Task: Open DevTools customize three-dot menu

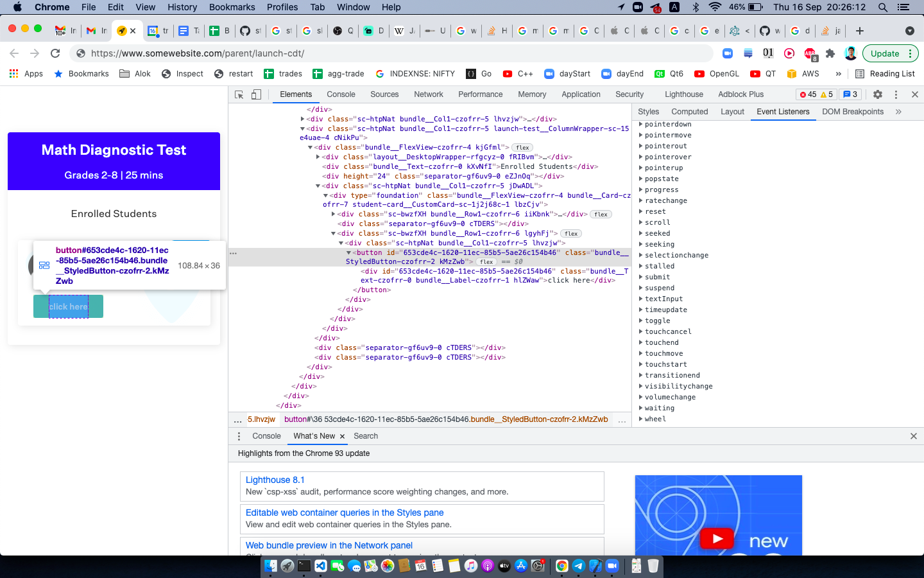Action: click(896, 94)
